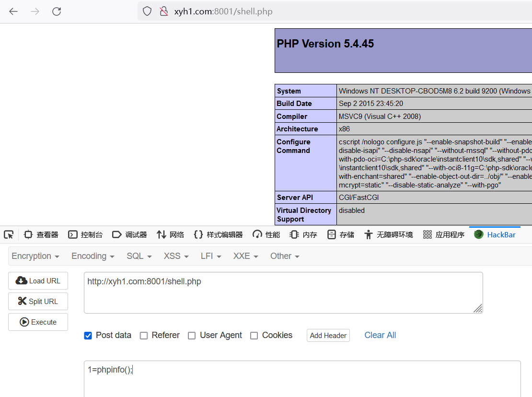Viewport: 532px width, 397px height.
Task: Open the 无障碍环境 accessibility tab
Action: click(x=389, y=235)
